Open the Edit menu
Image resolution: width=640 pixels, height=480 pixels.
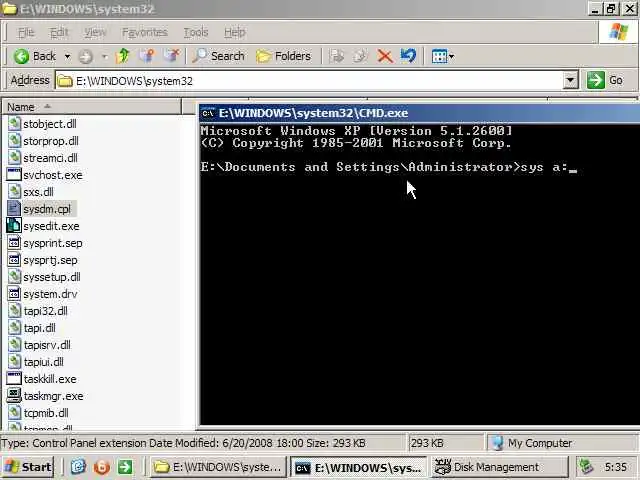(59, 32)
